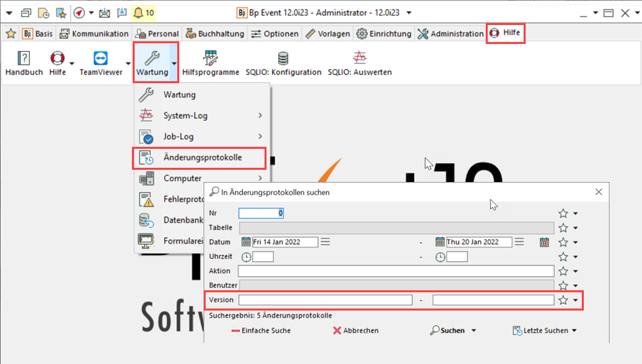Select Änderungsprotokolle menu entry
The image size is (642, 364).
[202, 158]
